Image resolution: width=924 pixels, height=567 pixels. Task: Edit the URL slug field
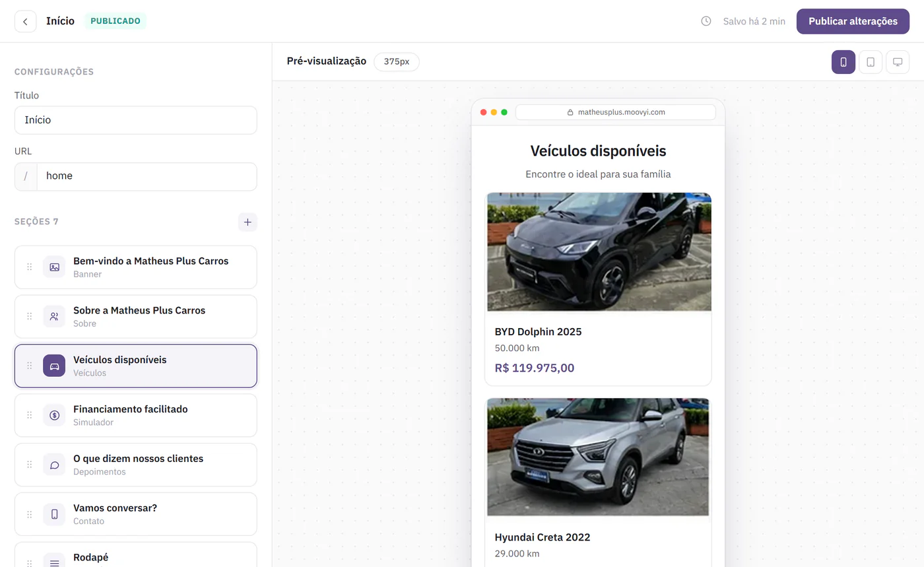point(147,176)
